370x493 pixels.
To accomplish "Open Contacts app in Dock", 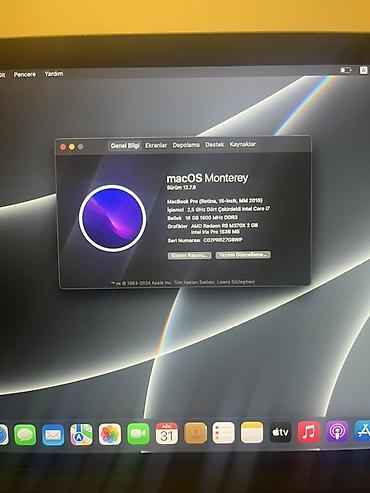I will (195, 433).
